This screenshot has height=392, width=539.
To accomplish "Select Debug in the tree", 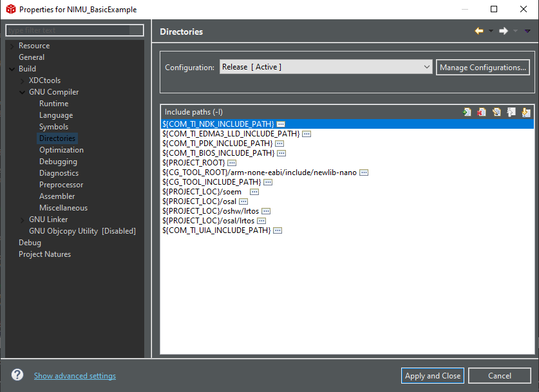I will tap(30, 243).
